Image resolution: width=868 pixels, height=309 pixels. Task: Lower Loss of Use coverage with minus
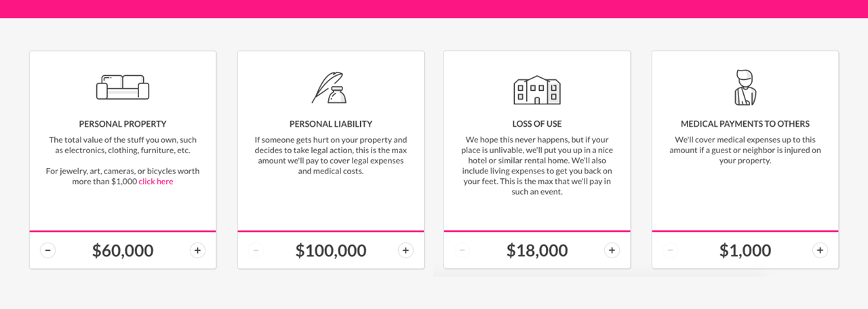[462, 250]
